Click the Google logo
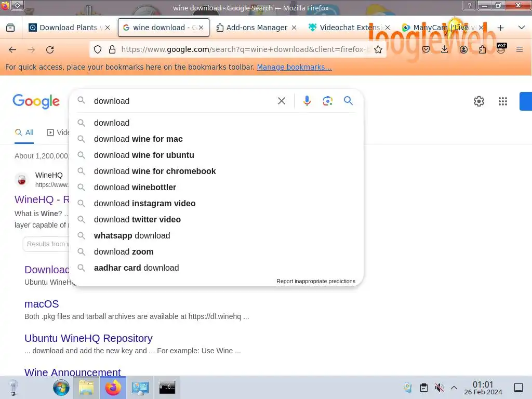This screenshot has height=399, width=532. tap(36, 101)
